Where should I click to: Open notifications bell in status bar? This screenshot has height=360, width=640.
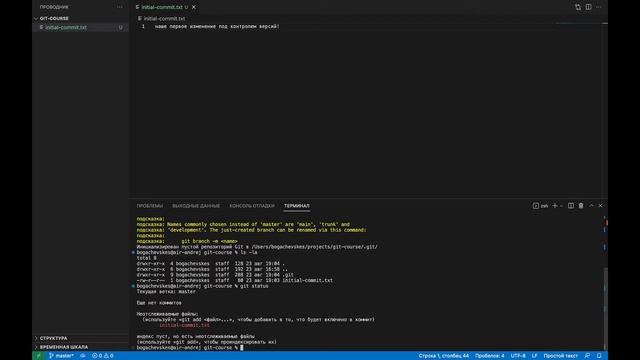pyautogui.click(x=599, y=356)
